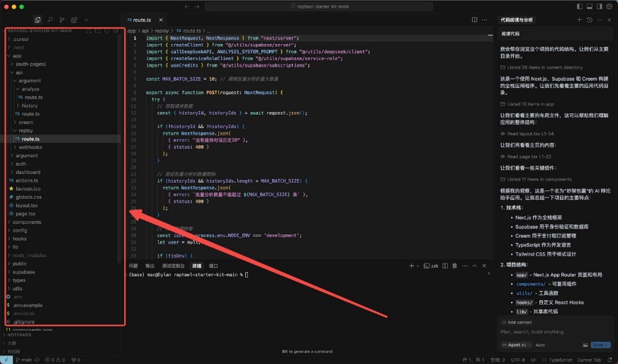Open the Agent mode dropdown

tap(514, 345)
